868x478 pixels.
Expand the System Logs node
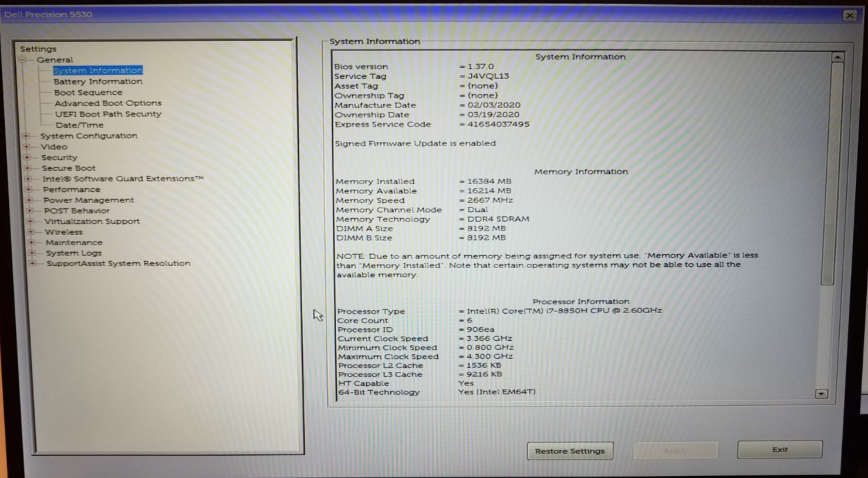pyautogui.click(x=32, y=253)
